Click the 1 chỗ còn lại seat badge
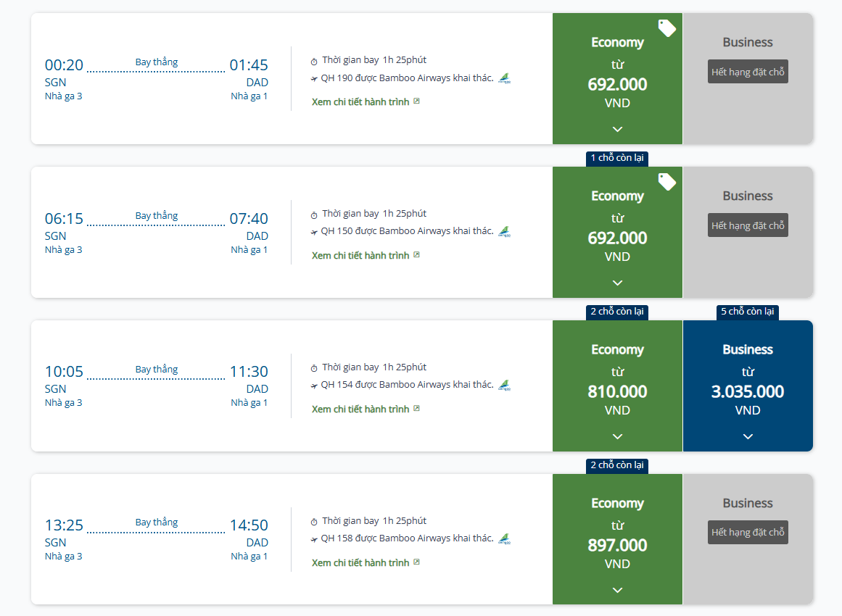The height and width of the screenshot is (616, 842). pos(617,158)
